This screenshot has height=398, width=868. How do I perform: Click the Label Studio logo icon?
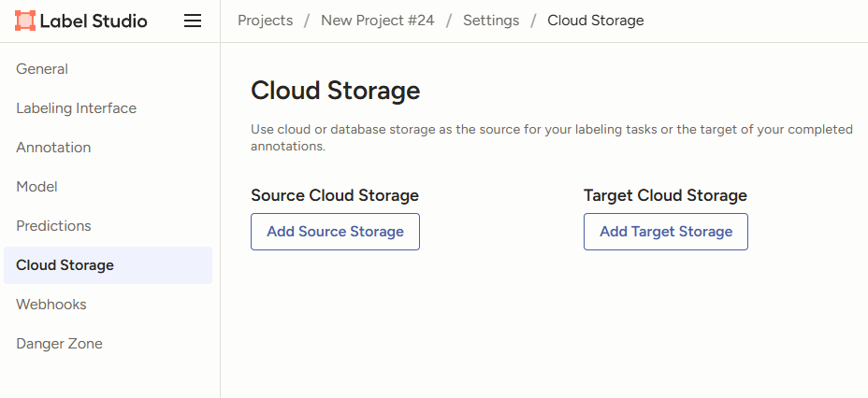tap(25, 21)
